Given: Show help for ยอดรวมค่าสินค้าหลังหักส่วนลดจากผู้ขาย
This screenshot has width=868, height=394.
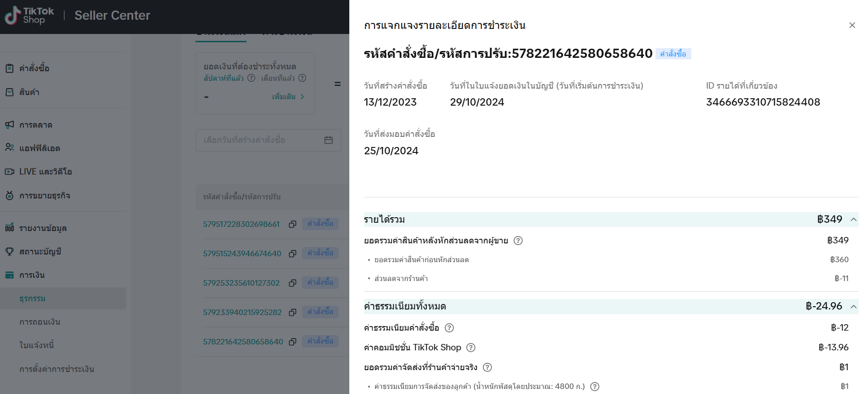Looking at the screenshot, I should tap(518, 241).
